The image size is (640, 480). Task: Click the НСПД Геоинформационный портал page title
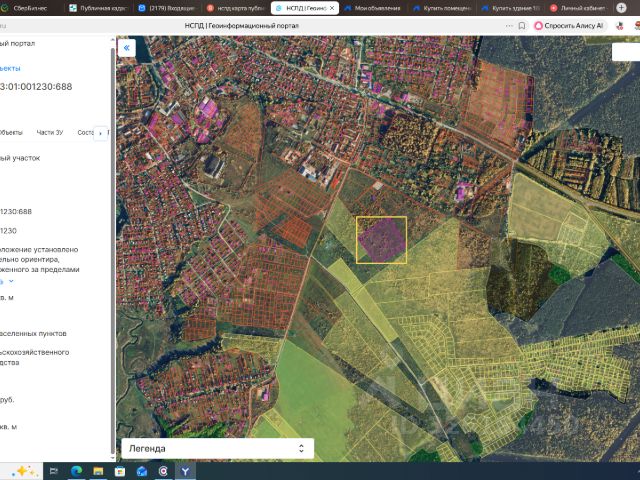tap(241, 26)
